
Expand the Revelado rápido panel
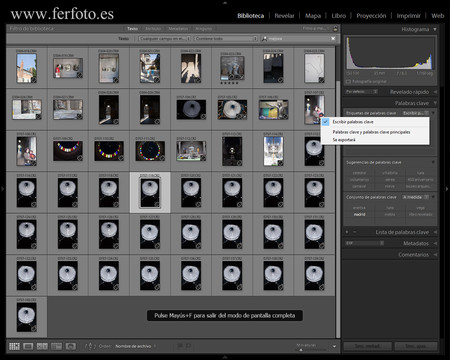(435, 92)
